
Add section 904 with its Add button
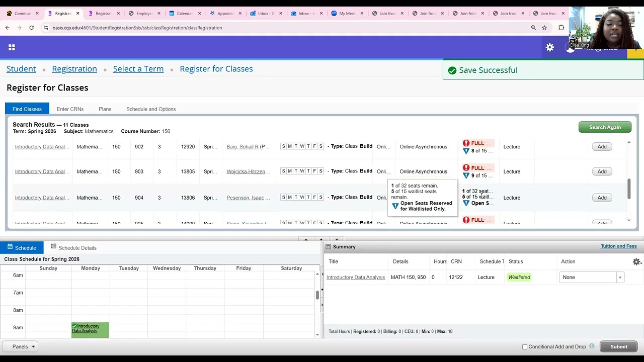coord(602,198)
